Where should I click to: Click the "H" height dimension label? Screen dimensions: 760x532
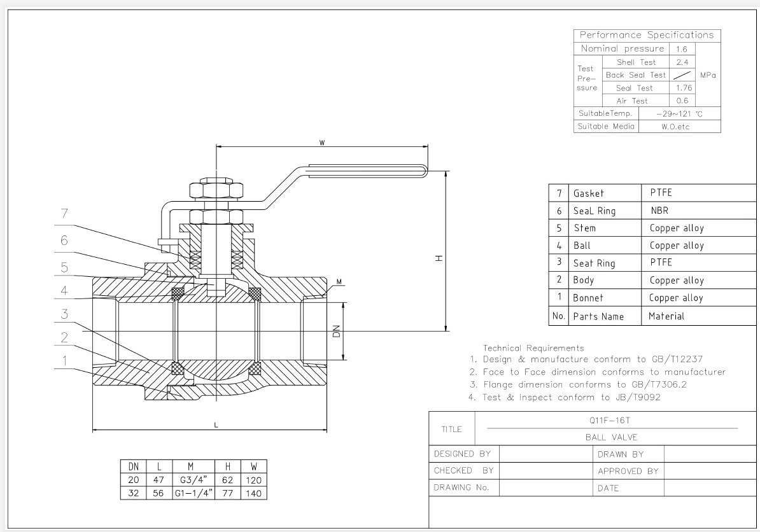(439, 258)
